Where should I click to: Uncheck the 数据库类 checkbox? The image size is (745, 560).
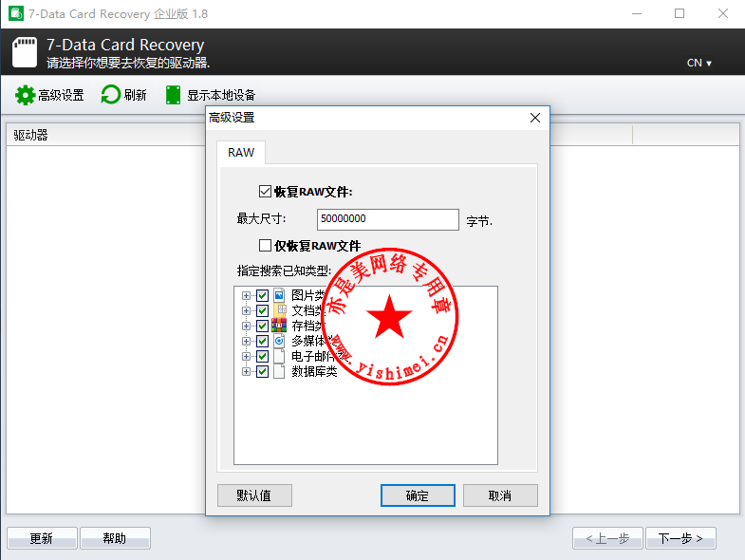click(x=262, y=372)
